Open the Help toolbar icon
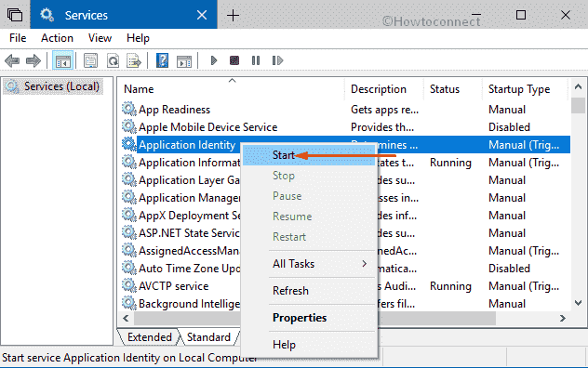Viewport: 588px width, 368px height. coord(162,60)
